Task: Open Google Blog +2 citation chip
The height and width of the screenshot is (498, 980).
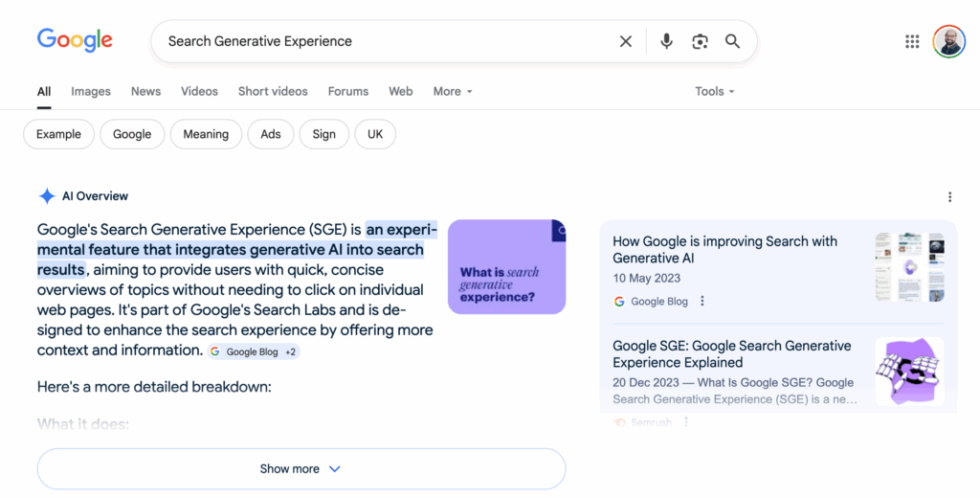Action: point(254,351)
